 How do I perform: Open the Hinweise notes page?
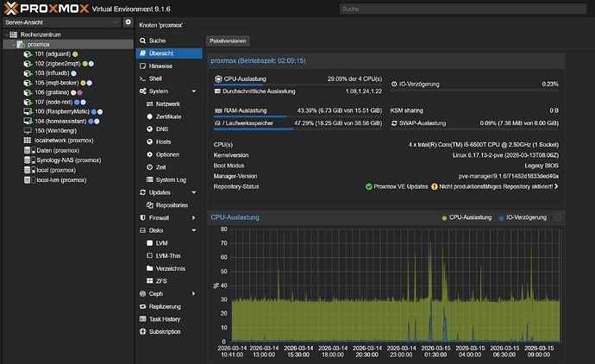pos(169,66)
